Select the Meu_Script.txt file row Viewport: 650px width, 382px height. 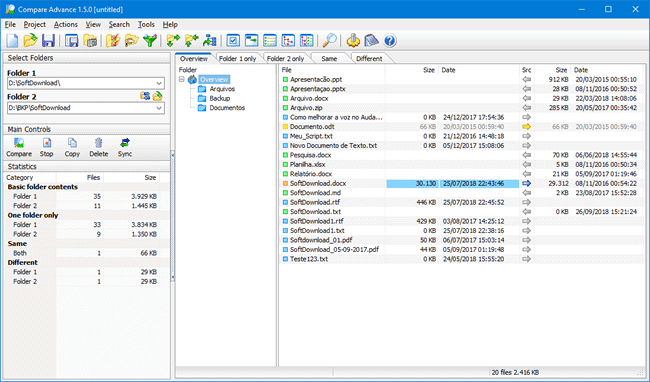(x=462, y=136)
